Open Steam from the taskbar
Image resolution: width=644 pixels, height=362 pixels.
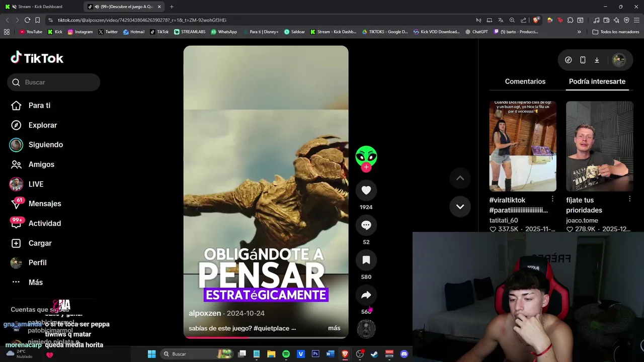click(x=374, y=354)
